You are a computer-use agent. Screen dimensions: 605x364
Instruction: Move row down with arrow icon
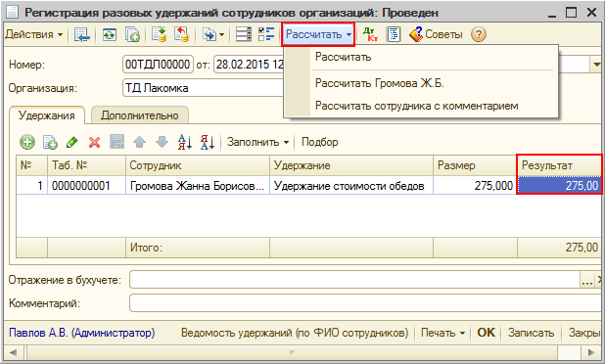click(x=162, y=142)
